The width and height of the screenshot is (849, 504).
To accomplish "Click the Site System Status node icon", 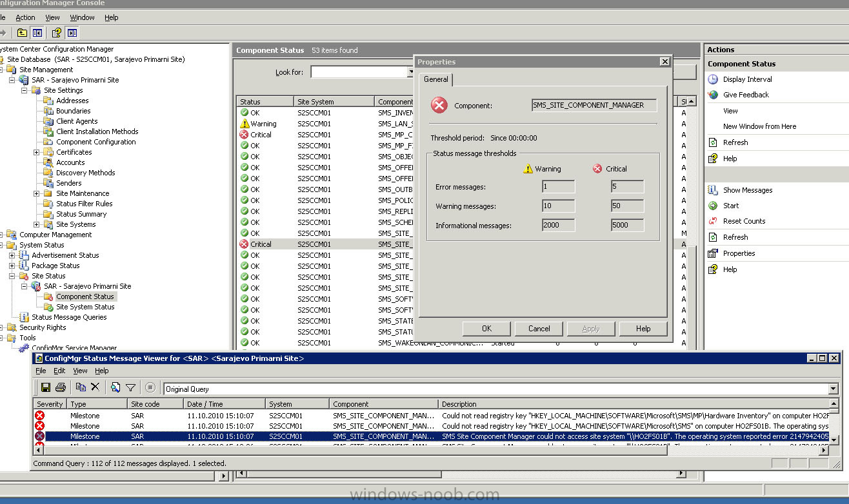I will [x=48, y=307].
